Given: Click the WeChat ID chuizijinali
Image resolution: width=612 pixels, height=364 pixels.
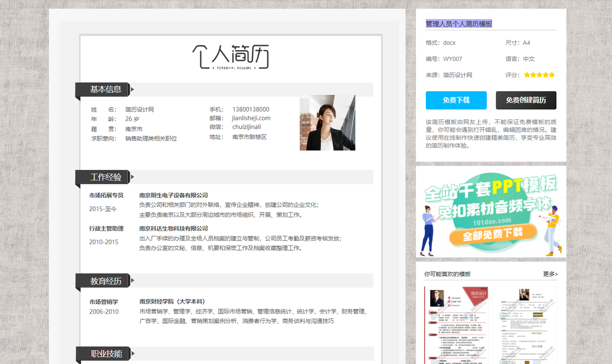Looking at the screenshot, I should 246,127.
